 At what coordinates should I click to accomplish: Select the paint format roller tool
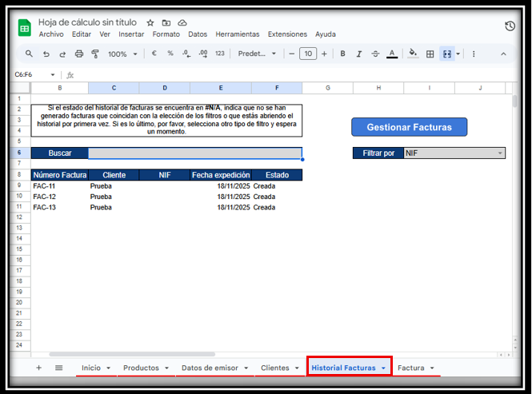[x=95, y=54]
